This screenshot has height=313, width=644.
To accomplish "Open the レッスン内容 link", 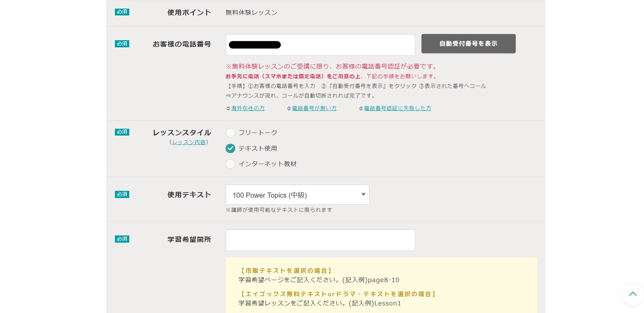I will coord(189,142).
